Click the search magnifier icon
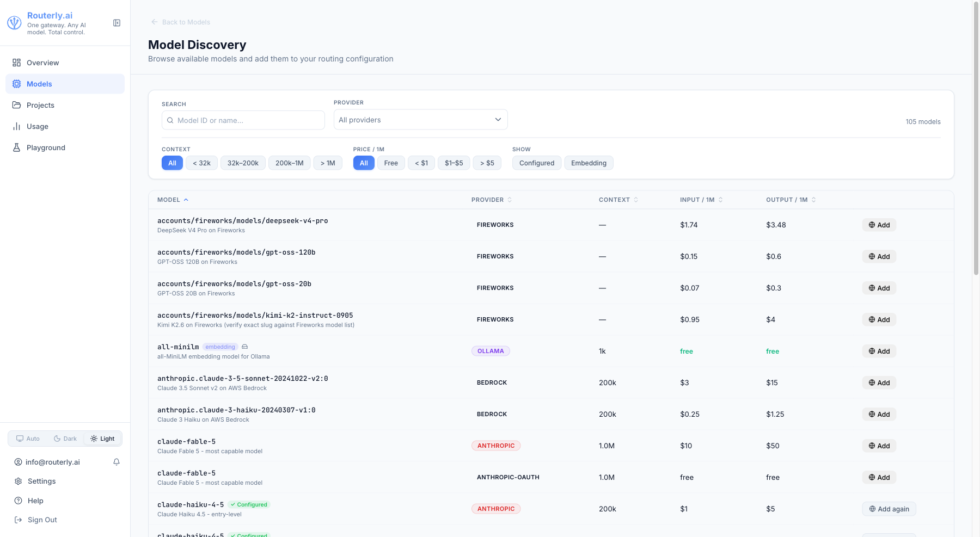 (170, 120)
